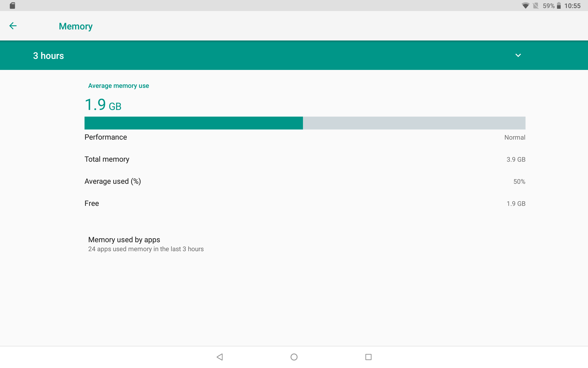The width and height of the screenshot is (588, 368).
Task: Tap the battery icon in status bar
Action: pyautogui.click(x=559, y=6)
